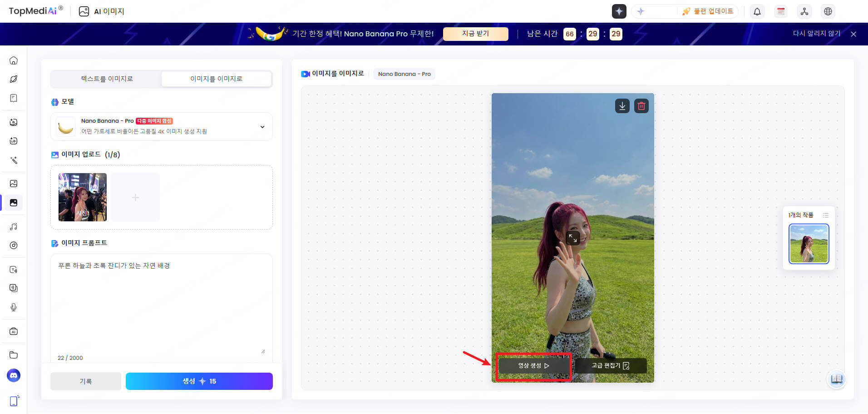Select the Microphone tool in the sidebar
This screenshot has height=414, width=868.
14,307
